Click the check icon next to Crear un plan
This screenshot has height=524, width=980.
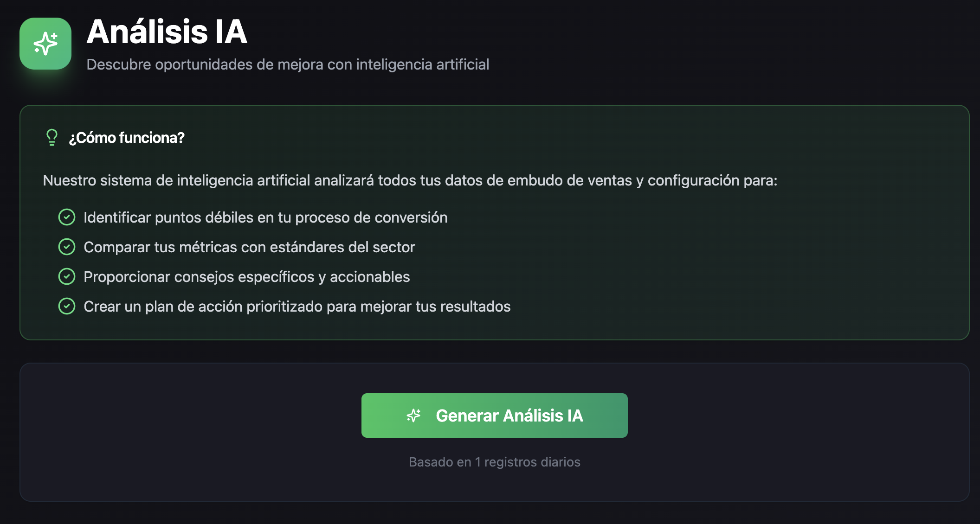(x=67, y=306)
